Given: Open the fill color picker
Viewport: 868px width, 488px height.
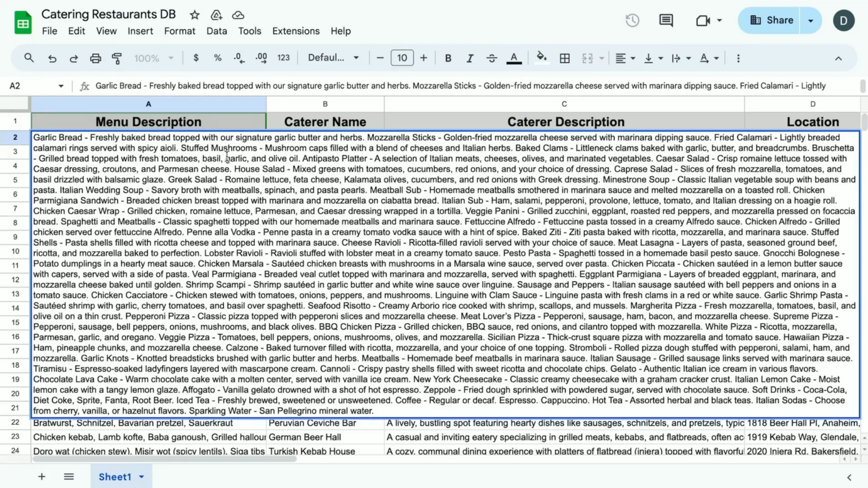Looking at the screenshot, I should pyautogui.click(x=541, y=58).
